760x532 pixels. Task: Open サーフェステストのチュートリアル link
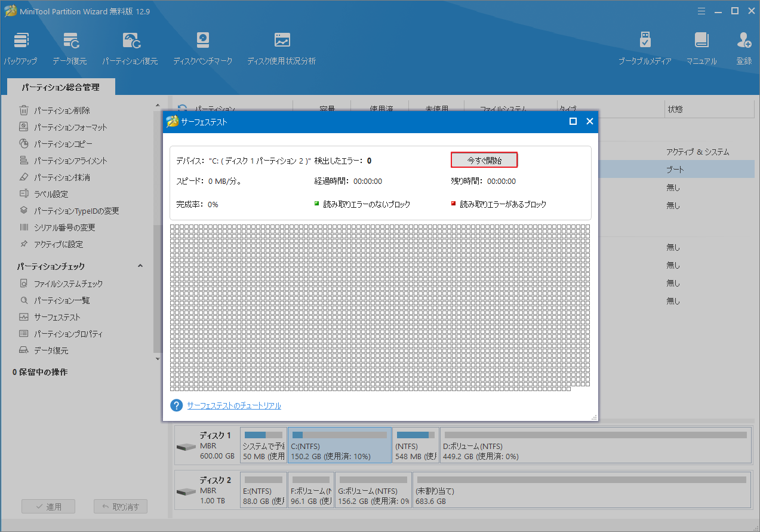point(234,405)
